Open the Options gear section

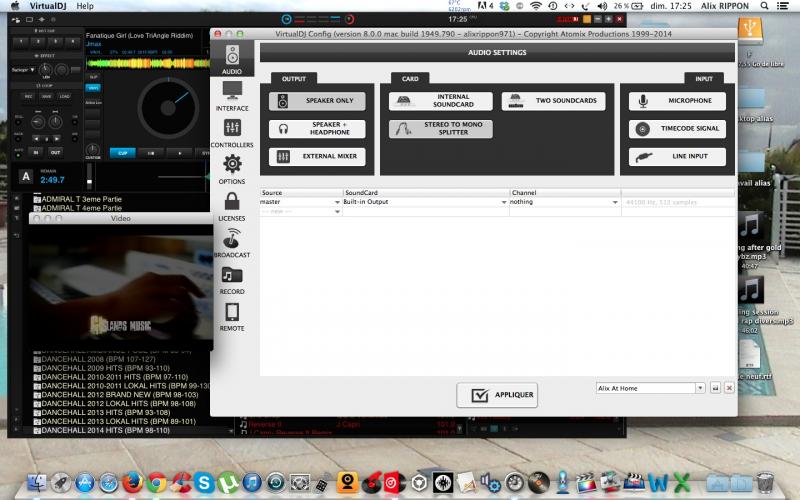point(232,169)
